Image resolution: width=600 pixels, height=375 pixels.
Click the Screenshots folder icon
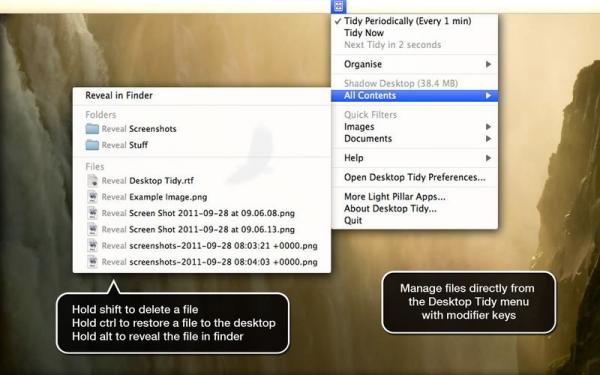(92, 129)
